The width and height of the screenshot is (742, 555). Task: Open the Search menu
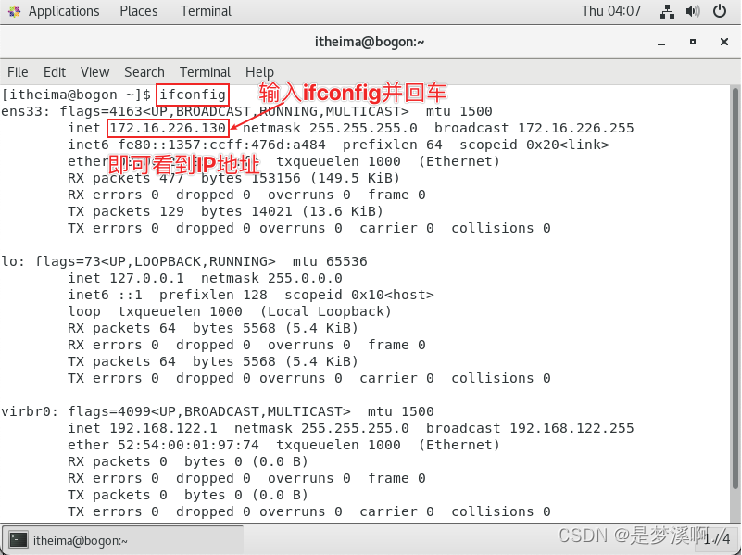point(144,72)
